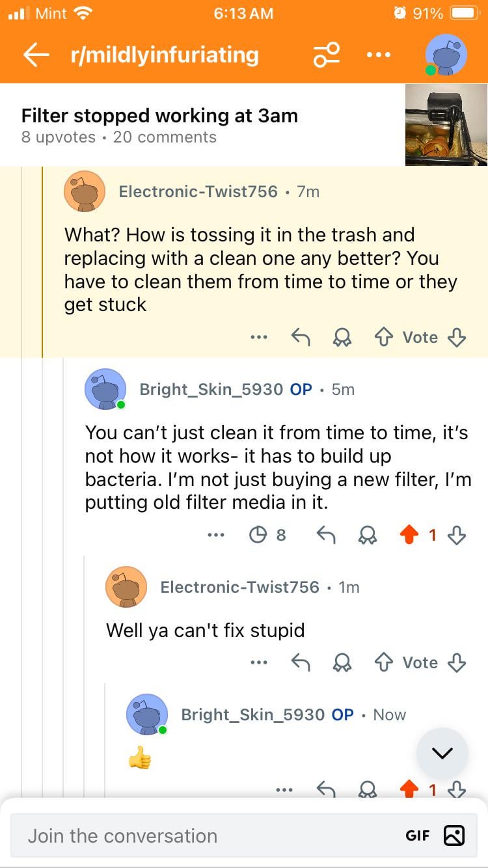Jump to next comment with down chevron

(x=442, y=753)
